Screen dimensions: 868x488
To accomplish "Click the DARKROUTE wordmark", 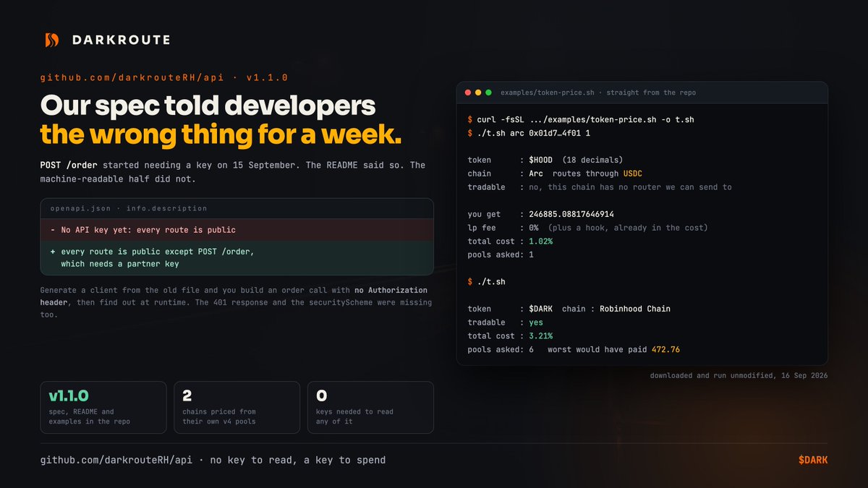I will click(121, 40).
